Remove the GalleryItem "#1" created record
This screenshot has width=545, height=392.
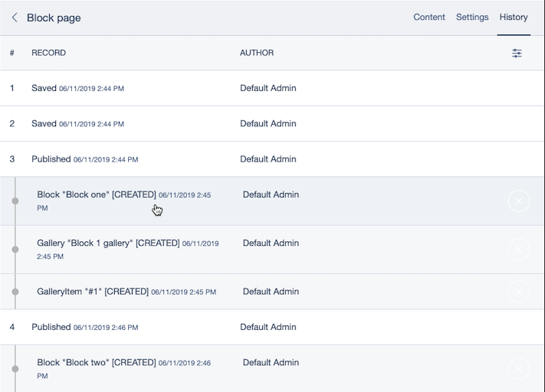[x=519, y=291]
